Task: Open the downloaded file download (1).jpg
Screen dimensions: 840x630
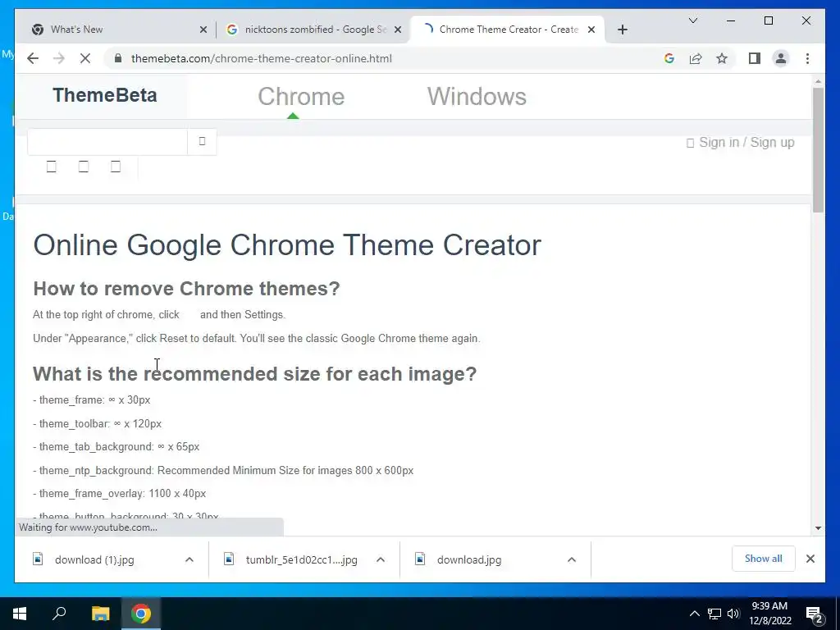Action: (94, 559)
